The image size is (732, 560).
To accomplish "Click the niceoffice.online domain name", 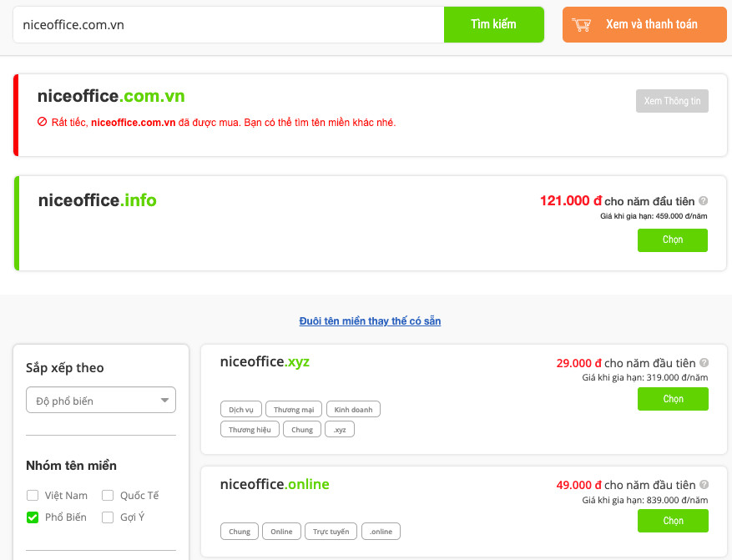I will [x=275, y=484].
